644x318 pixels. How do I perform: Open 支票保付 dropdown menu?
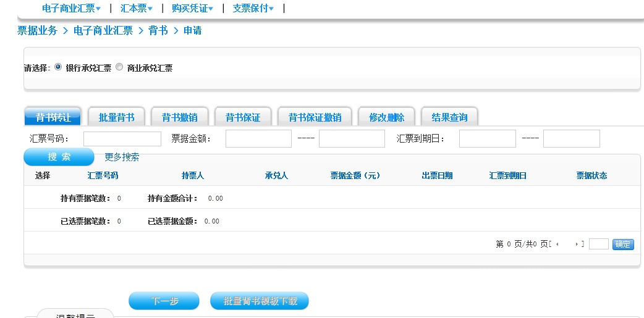[253, 8]
